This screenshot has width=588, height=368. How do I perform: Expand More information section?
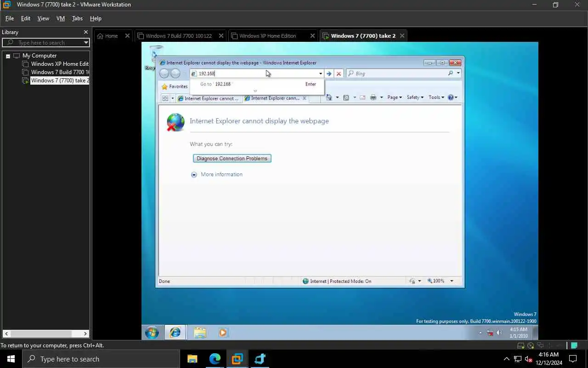click(x=216, y=174)
